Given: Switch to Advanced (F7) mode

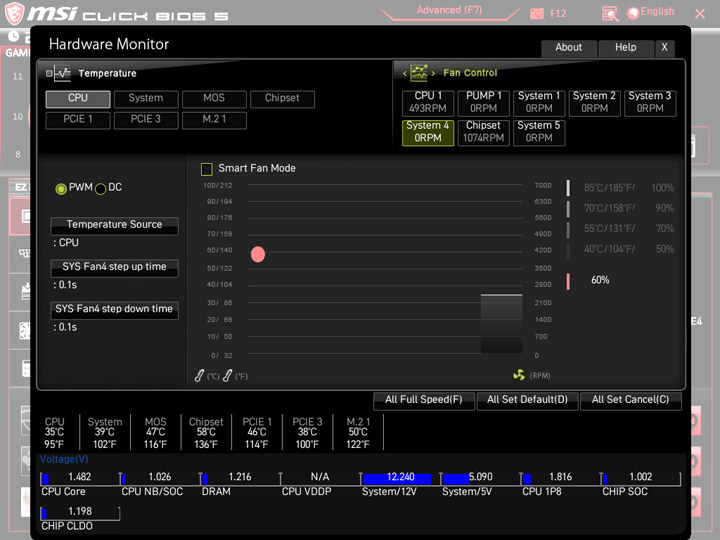Looking at the screenshot, I should pos(449,11).
